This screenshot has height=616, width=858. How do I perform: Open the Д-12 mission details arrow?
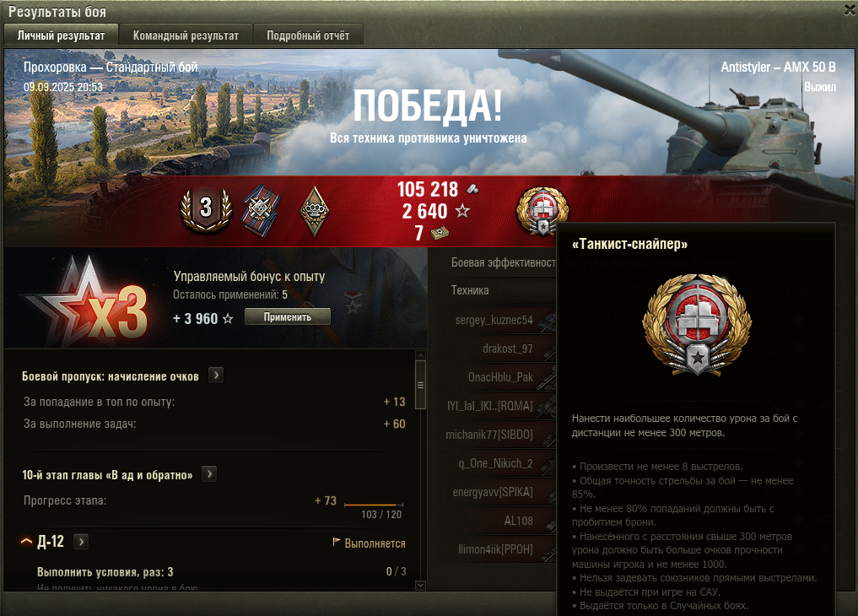(81, 542)
